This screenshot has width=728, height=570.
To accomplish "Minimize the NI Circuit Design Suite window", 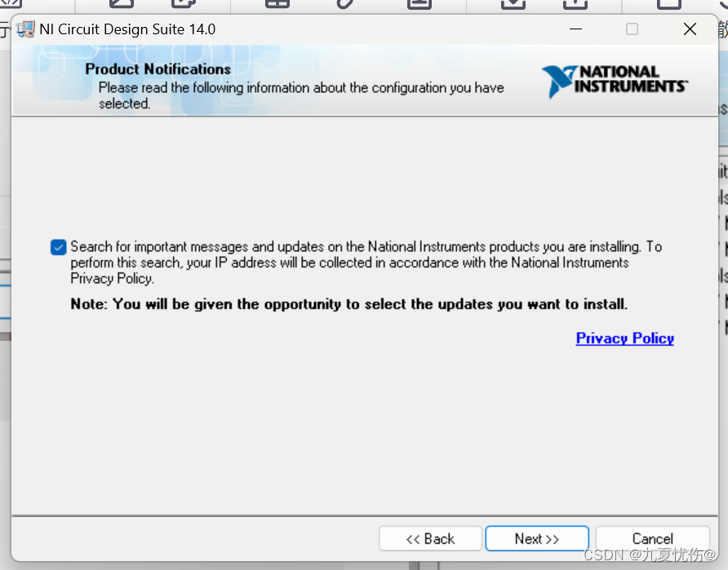I will coord(575,29).
